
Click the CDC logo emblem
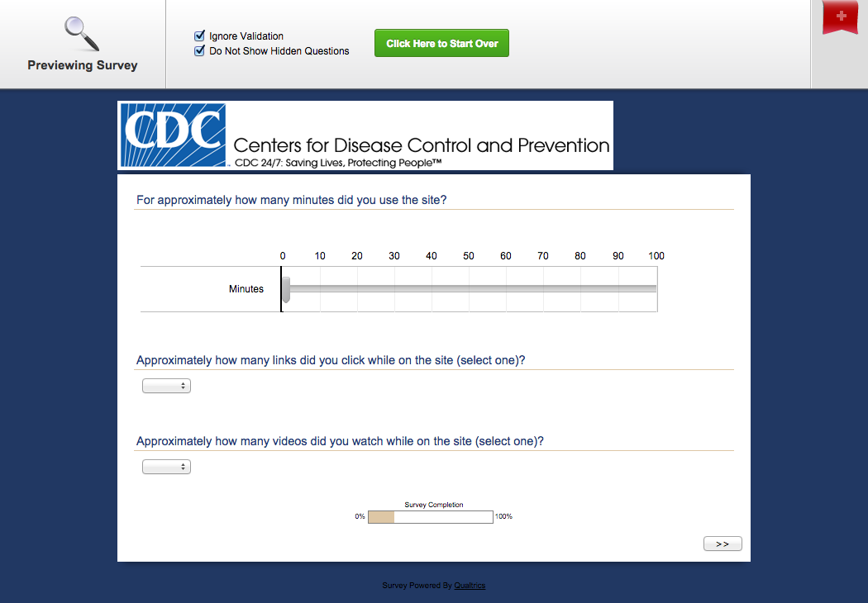point(174,135)
